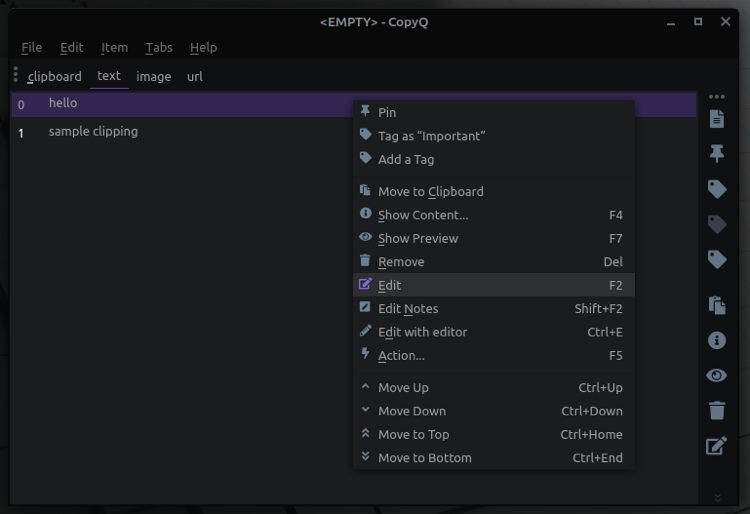Click the tab bar grip handle dots

16,75
